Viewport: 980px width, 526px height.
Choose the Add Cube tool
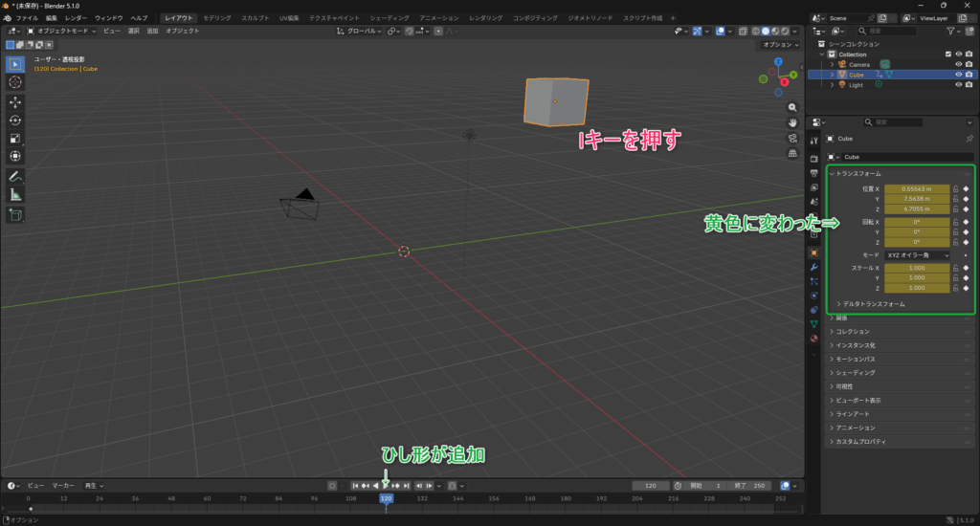[15, 215]
